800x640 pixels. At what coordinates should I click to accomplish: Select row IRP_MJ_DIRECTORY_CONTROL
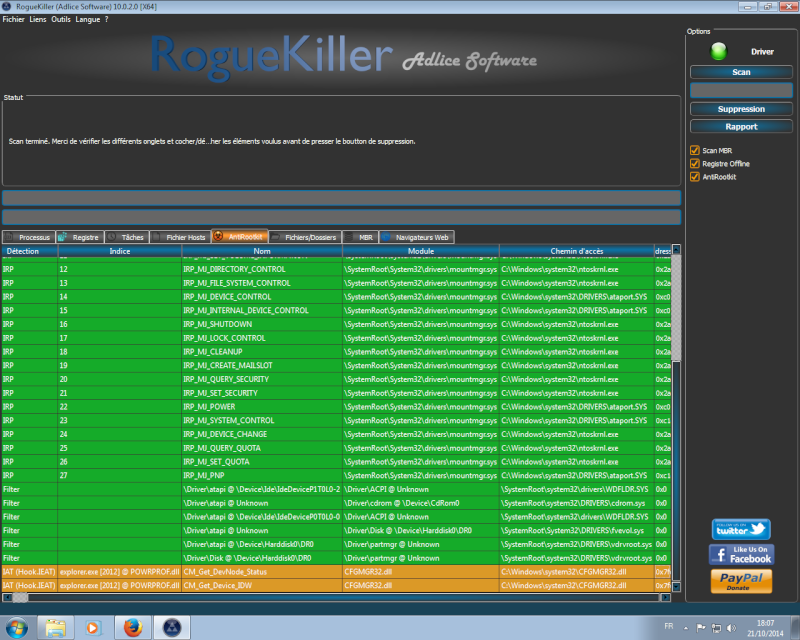click(336, 269)
